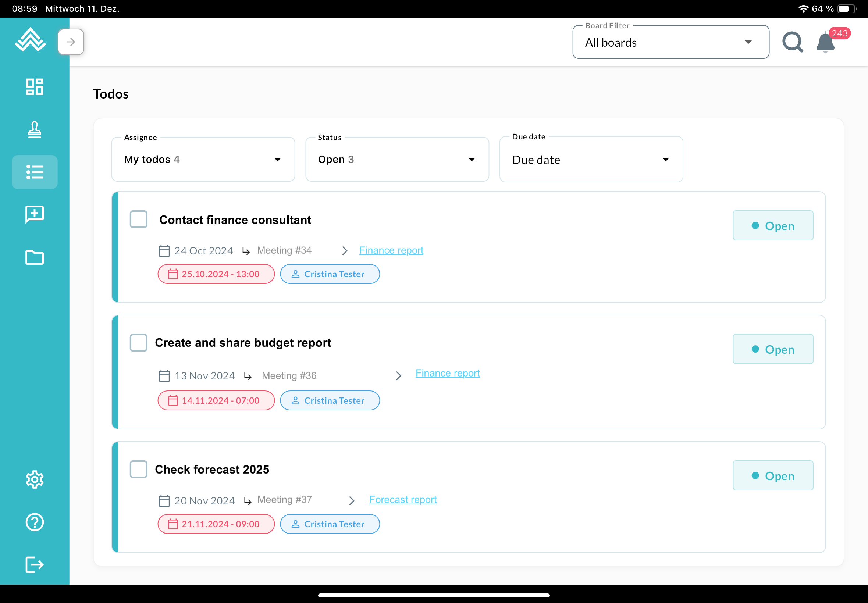Open the Status Open dropdown
The height and width of the screenshot is (603, 868).
[x=397, y=160]
